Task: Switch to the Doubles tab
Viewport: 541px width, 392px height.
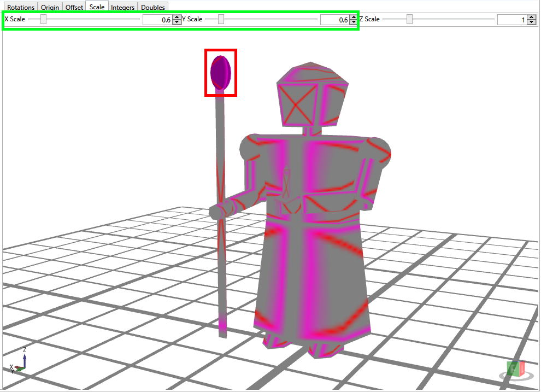Action: pyautogui.click(x=152, y=8)
